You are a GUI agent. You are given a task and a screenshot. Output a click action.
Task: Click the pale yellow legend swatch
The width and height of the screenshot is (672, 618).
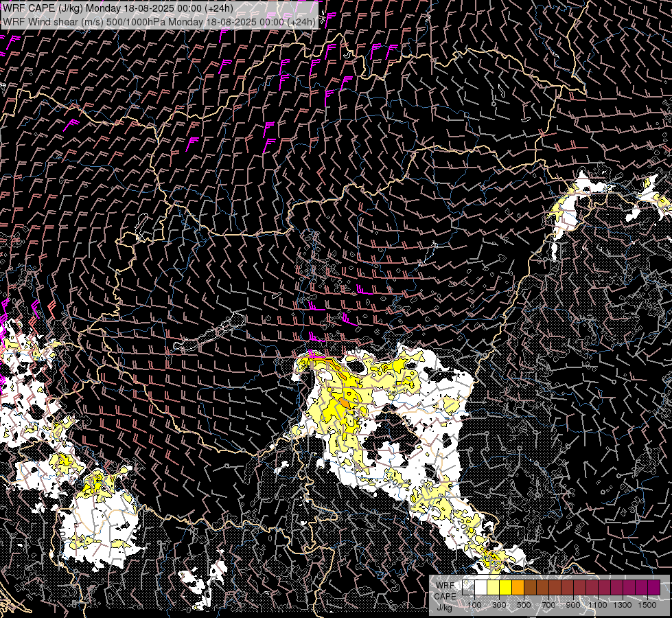click(494, 587)
